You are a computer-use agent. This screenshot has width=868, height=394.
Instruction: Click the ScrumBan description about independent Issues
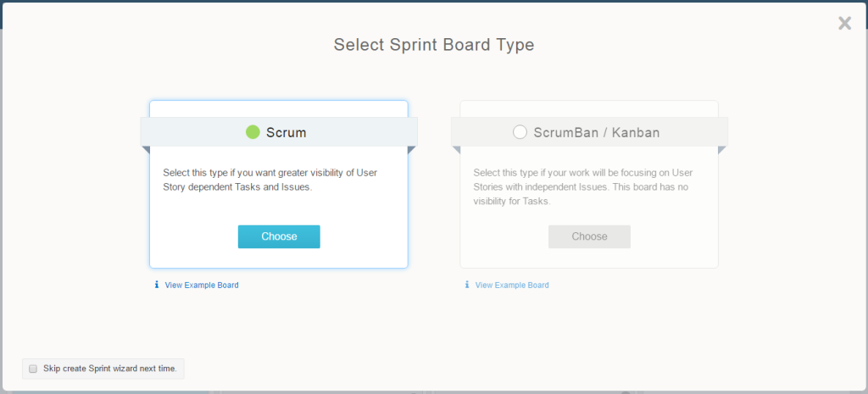tap(588, 187)
